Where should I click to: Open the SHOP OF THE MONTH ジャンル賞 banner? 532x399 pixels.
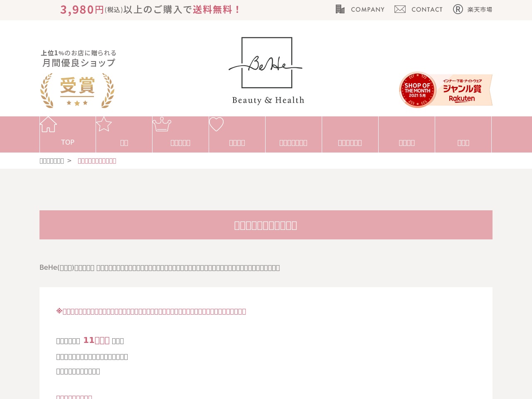click(446, 90)
